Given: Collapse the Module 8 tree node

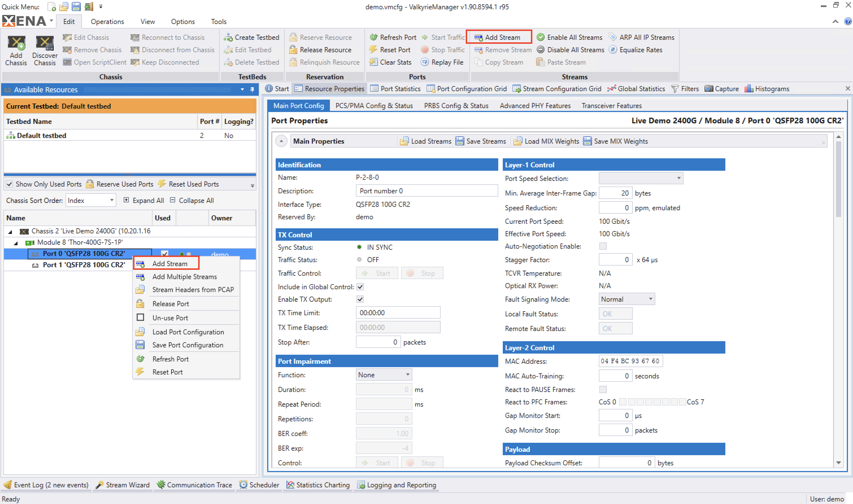Looking at the screenshot, I should click(16, 243).
